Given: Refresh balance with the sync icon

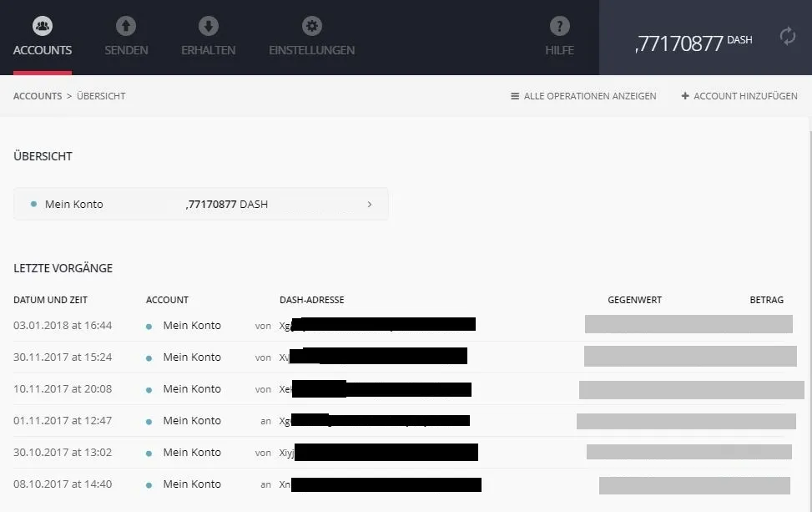Looking at the screenshot, I should coord(787,36).
